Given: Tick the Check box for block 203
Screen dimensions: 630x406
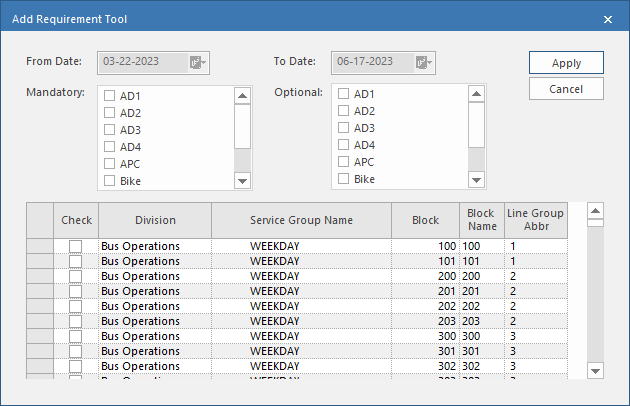Looking at the screenshot, I should tap(76, 321).
